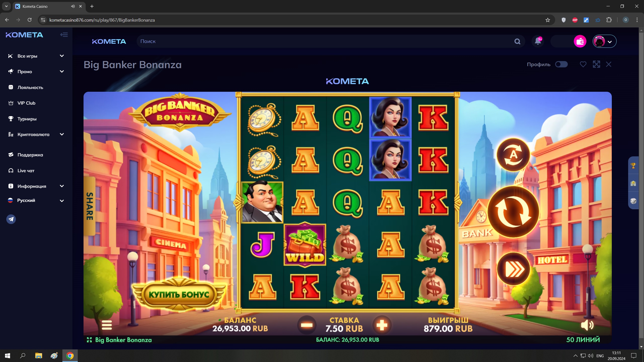Open Telegram channel icon in sidebar
The image size is (644, 362).
11,219
